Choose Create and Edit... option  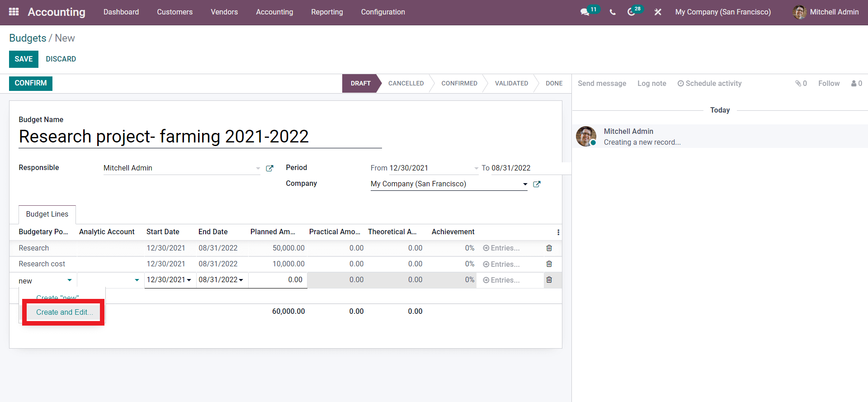coord(65,312)
